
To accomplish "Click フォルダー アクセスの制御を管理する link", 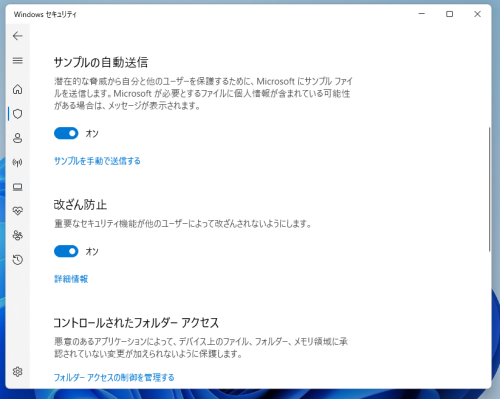I will pos(114,377).
